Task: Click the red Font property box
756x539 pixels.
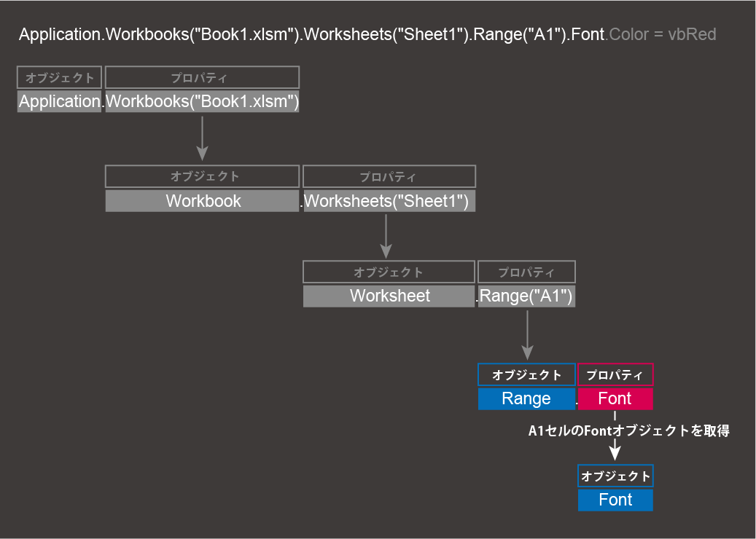Action: coord(615,399)
